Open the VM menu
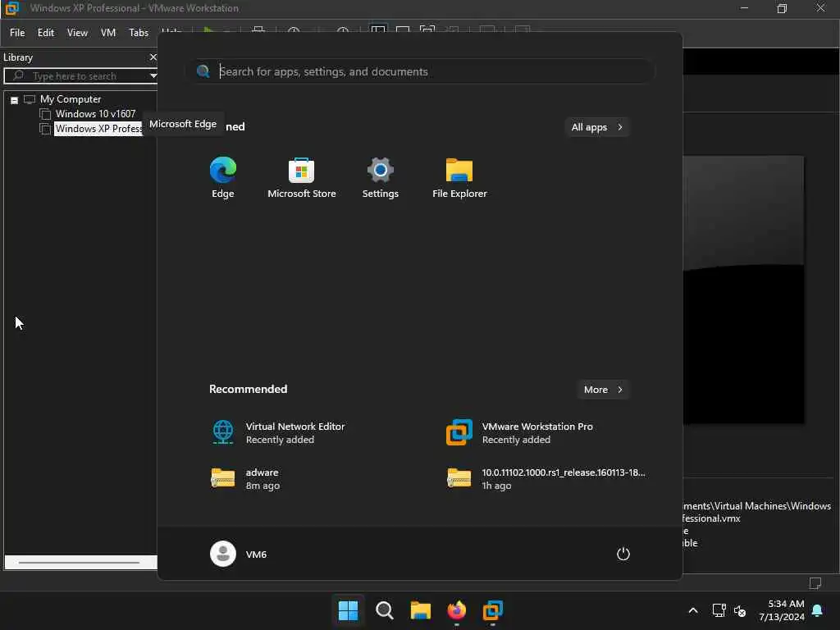 click(x=108, y=33)
